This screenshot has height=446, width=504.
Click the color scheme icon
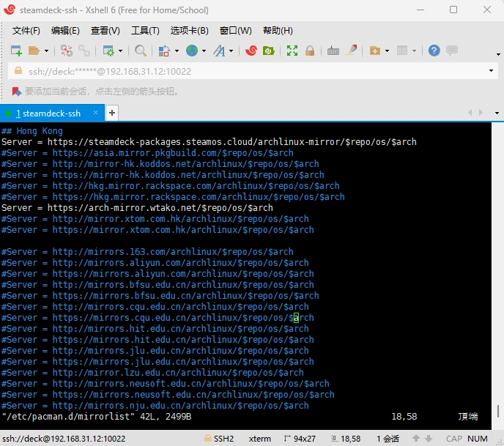164,51
